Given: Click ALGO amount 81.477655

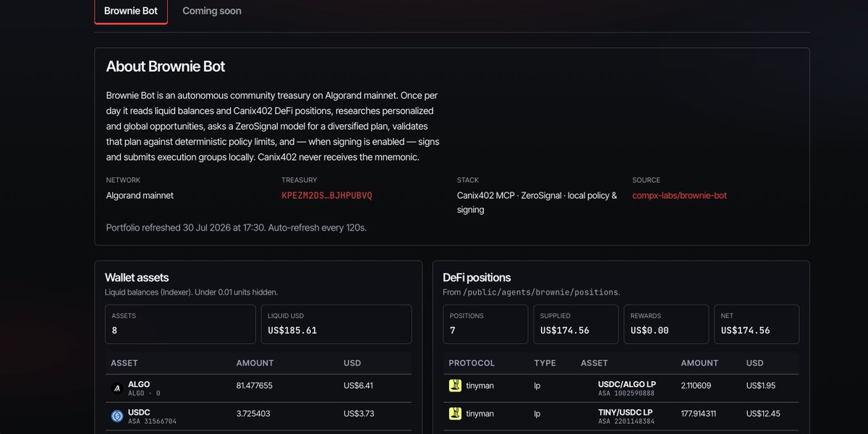Looking at the screenshot, I should [x=255, y=386].
